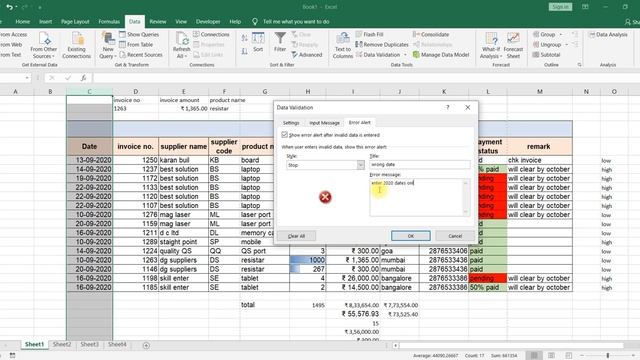
Task: Open the Review ribbon tab
Action: pos(158,22)
